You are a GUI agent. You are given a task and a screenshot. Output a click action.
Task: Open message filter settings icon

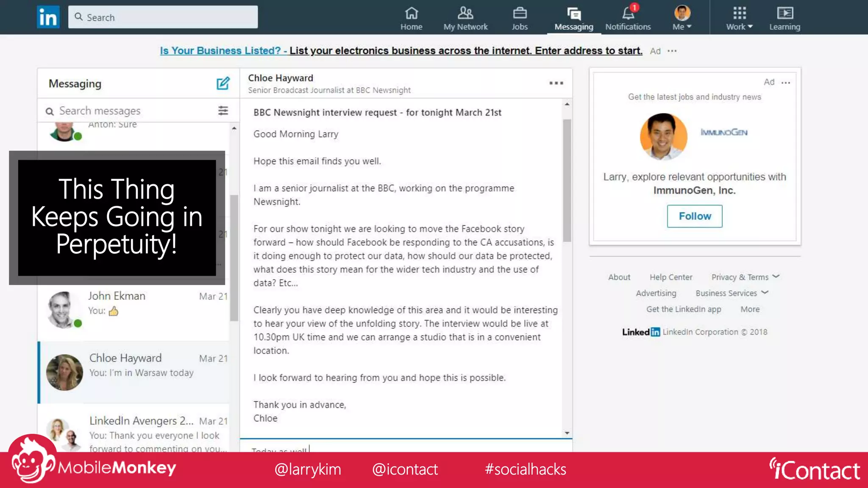[x=223, y=111]
